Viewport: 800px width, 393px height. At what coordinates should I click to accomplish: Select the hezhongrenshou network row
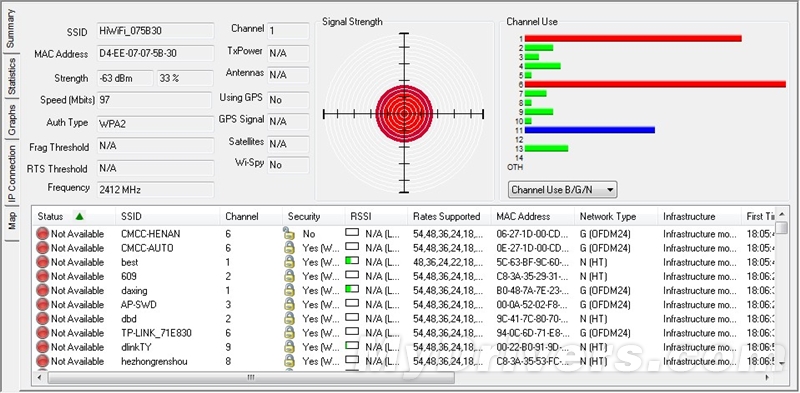coord(403,361)
